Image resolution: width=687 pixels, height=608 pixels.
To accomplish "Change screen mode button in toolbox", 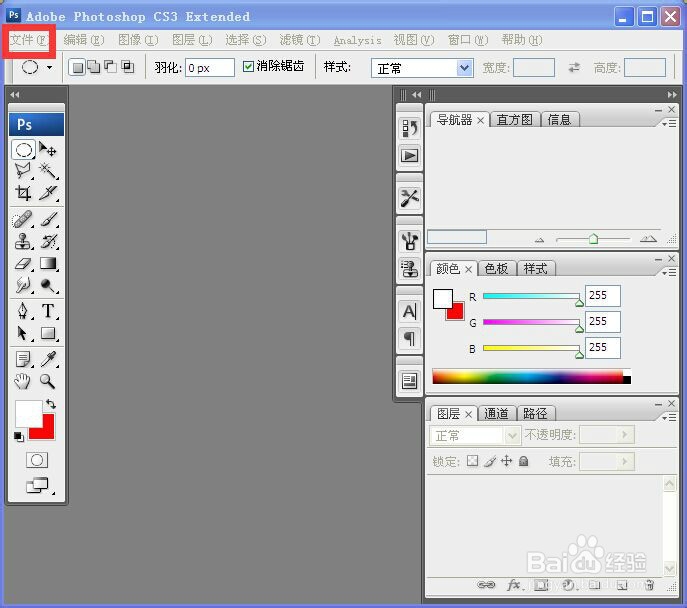I will tap(37, 485).
